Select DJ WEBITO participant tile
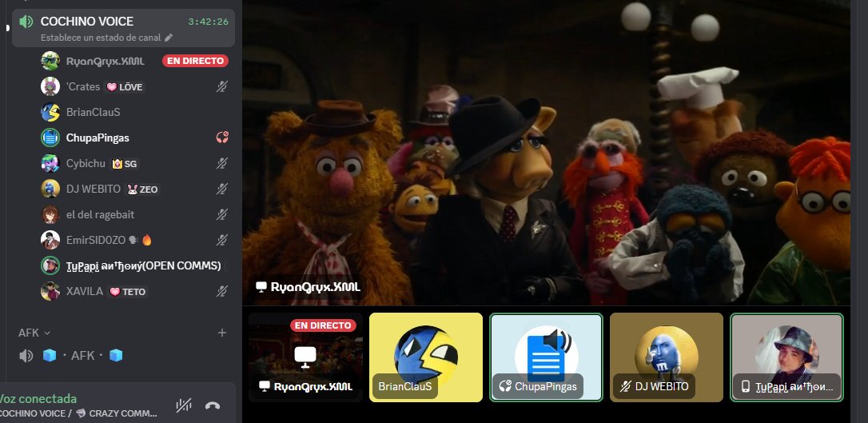 click(667, 357)
